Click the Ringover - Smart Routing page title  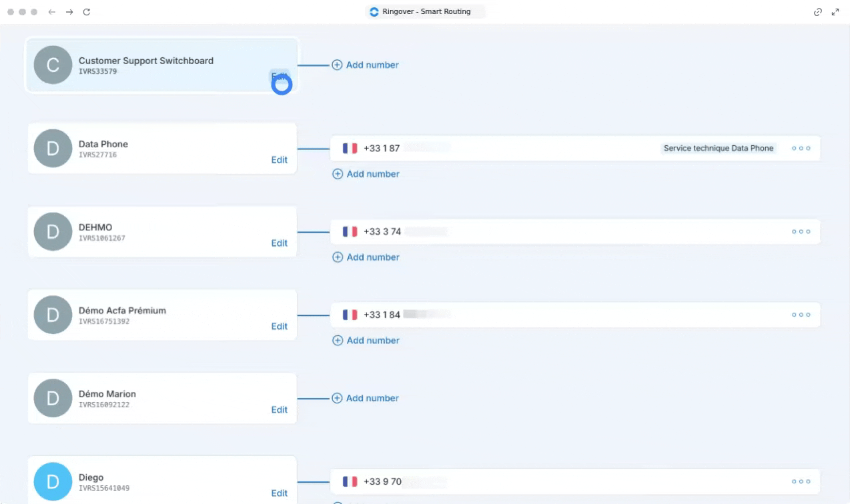[x=426, y=12]
